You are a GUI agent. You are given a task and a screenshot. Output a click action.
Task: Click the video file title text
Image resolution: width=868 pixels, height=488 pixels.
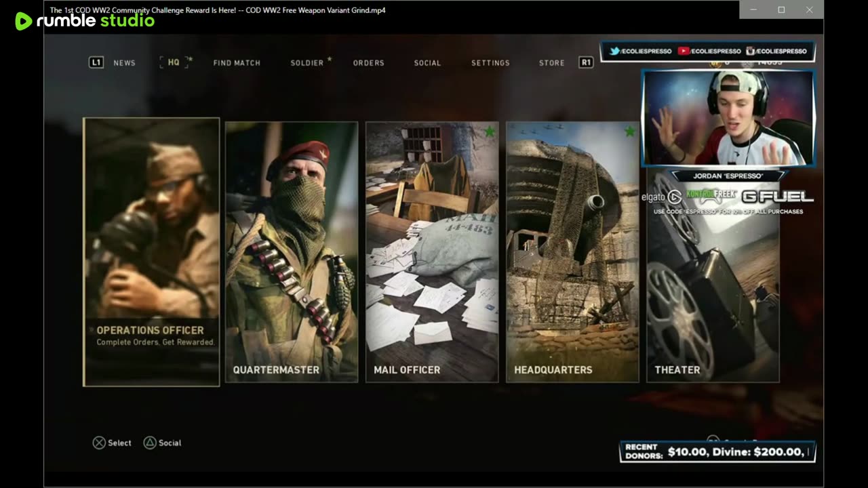pos(218,10)
